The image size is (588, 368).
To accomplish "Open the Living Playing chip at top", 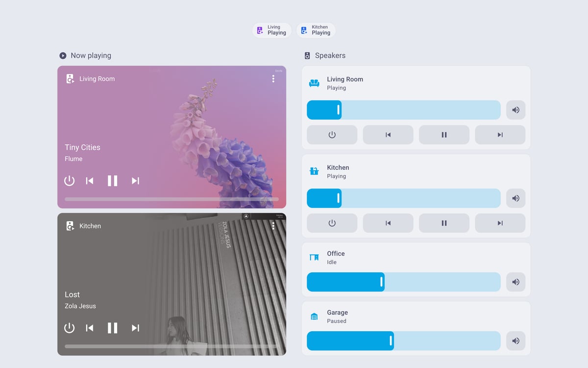I will pyautogui.click(x=272, y=30).
